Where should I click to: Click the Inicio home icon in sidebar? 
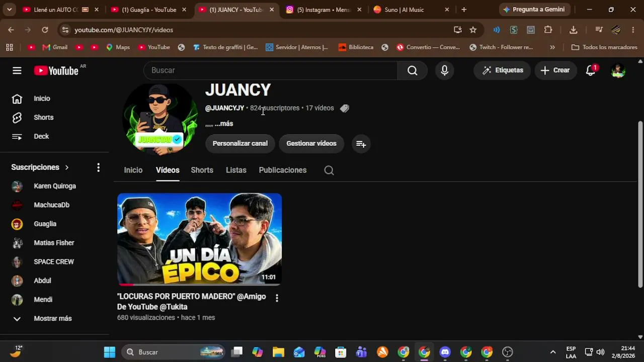pos(17,99)
